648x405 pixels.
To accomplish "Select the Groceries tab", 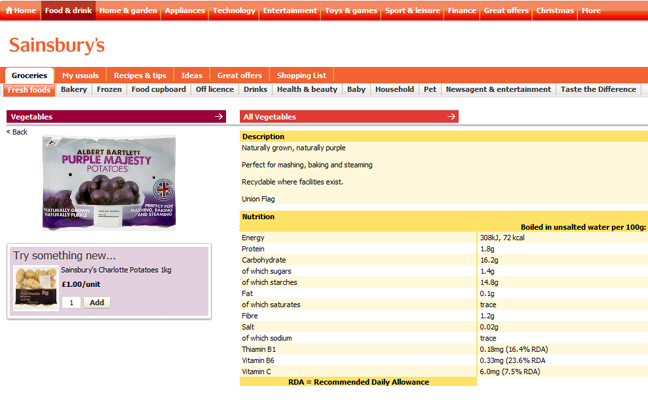I will (x=29, y=76).
